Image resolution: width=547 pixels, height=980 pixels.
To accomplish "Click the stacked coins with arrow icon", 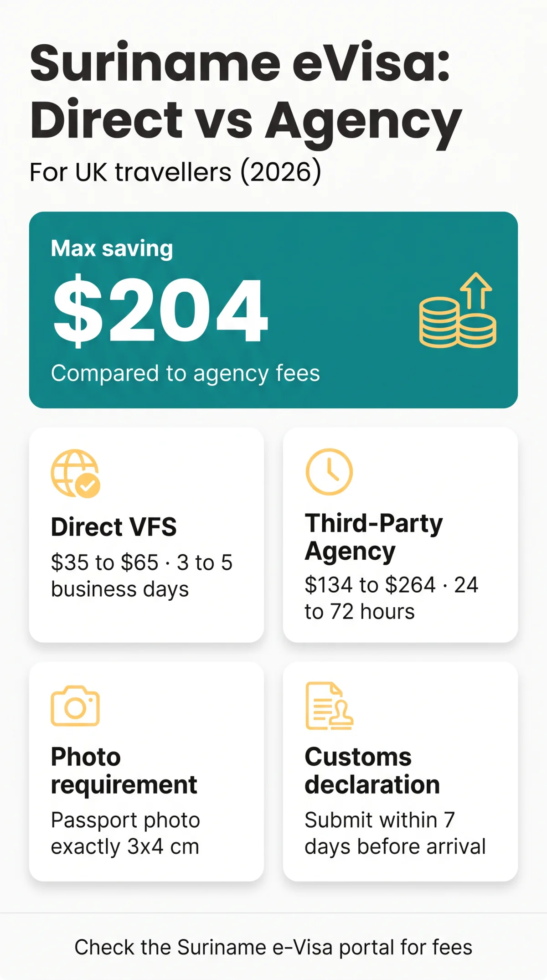I will [x=458, y=310].
